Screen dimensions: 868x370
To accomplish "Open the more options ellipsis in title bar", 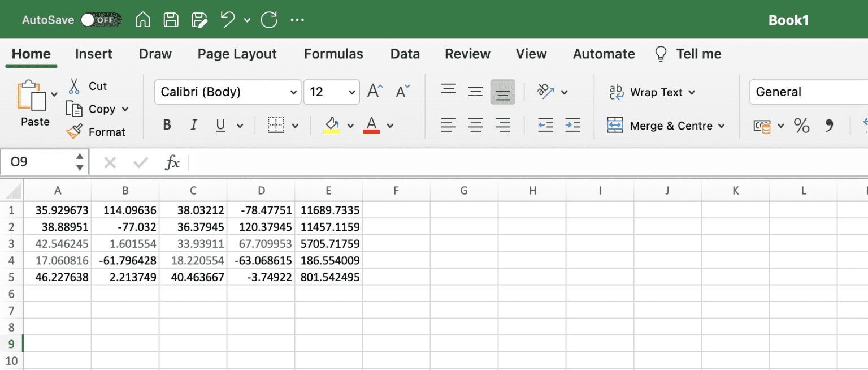I will point(297,20).
